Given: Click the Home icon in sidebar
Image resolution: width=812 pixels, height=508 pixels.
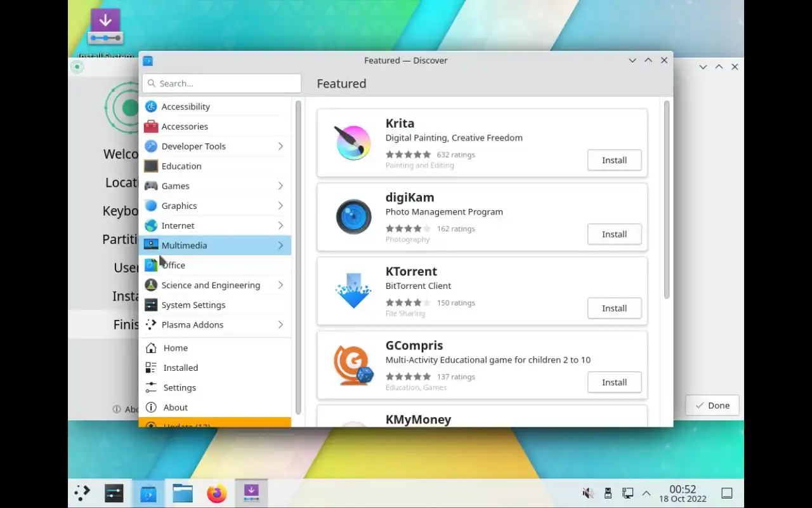Looking at the screenshot, I should (x=151, y=348).
